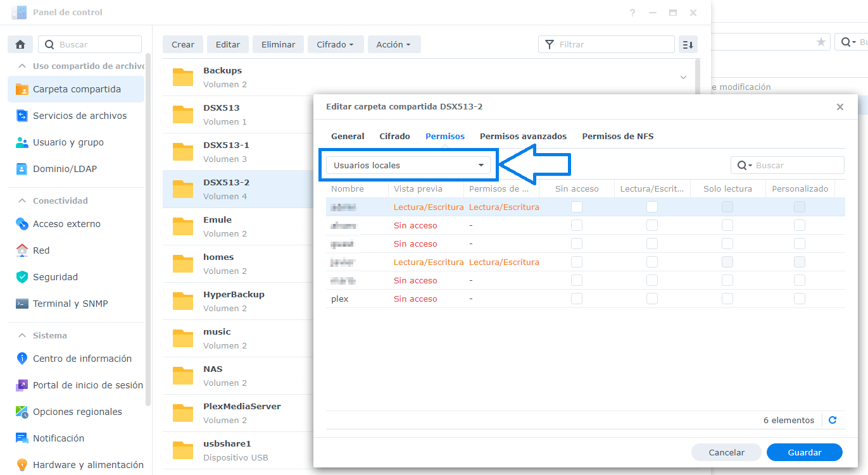Click the sort order icon beside Filtrar
Image resolution: width=868 pixels, height=475 pixels.
point(688,44)
